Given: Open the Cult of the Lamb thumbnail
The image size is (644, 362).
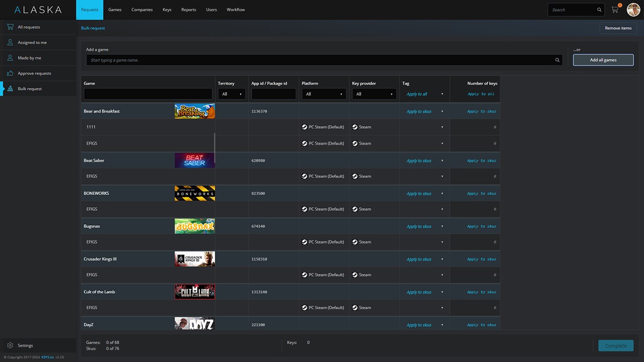Looking at the screenshot, I should coord(195,292).
